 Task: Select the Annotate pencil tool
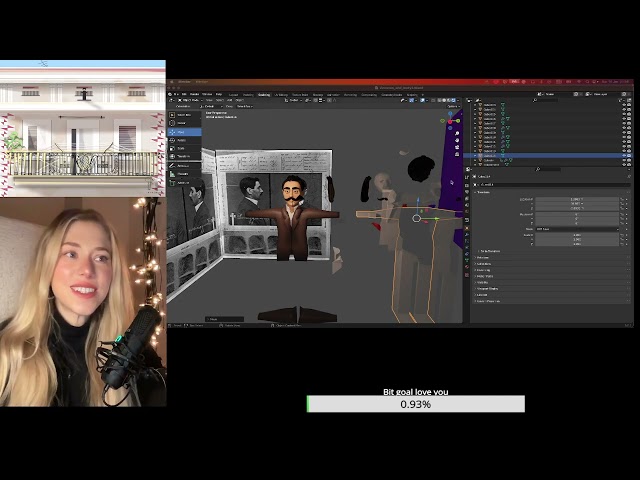184,166
